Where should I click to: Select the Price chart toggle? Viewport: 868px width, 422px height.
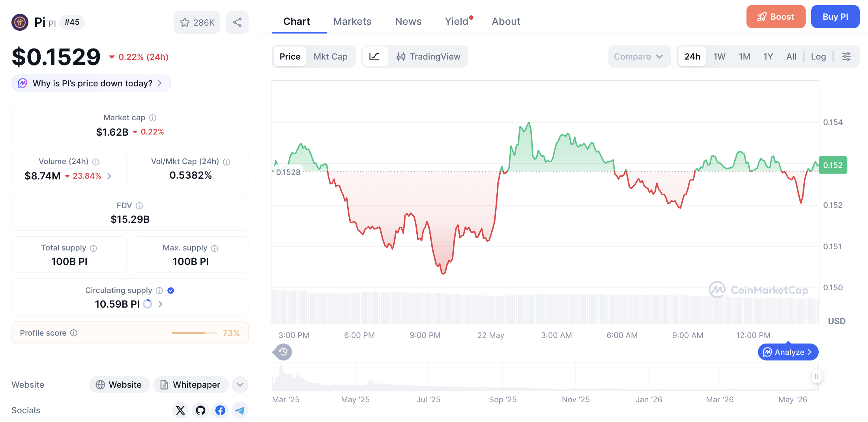(290, 57)
